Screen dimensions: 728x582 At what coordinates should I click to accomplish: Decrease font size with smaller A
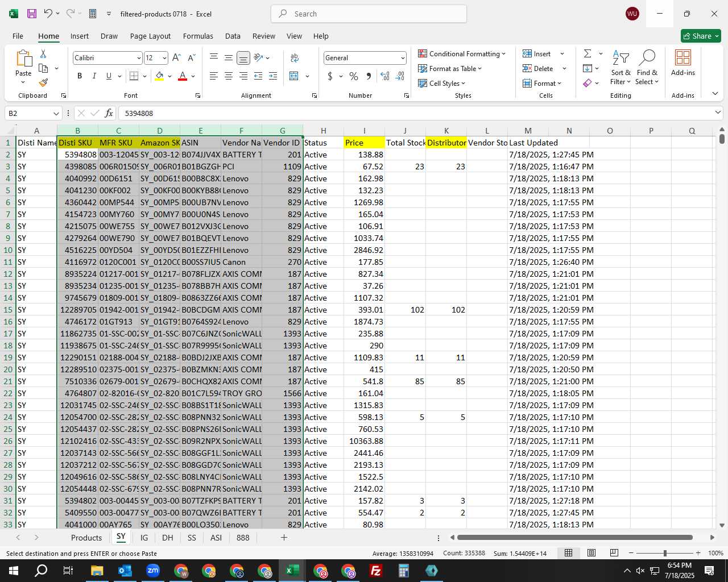click(x=191, y=58)
